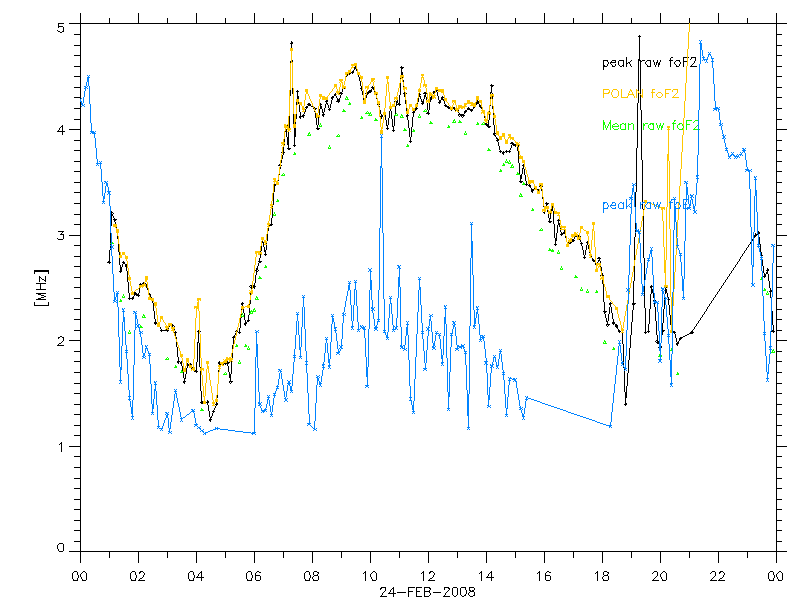Viewport: 800px width, 600px height.
Task: Click the 24-FEB-2008 date label
Action: [x=427, y=592]
